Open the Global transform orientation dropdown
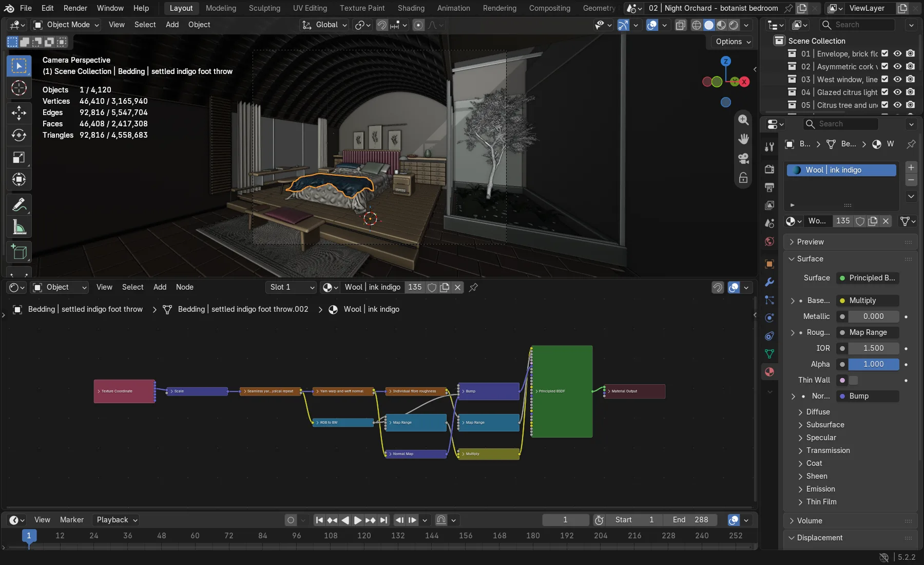Image resolution: width=924 pixels, height=565 pixels. coord(324,25)
